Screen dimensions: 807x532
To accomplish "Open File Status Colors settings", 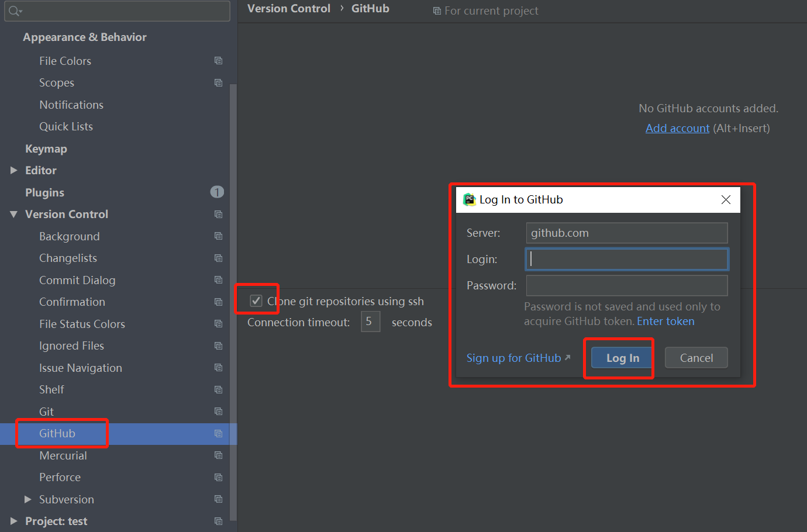I will (x=82, y=324).
